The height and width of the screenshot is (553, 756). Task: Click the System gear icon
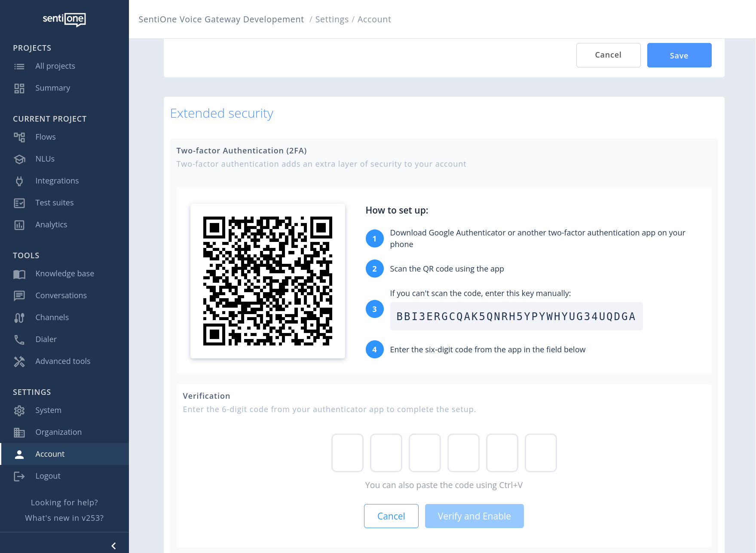pos(19,410)
